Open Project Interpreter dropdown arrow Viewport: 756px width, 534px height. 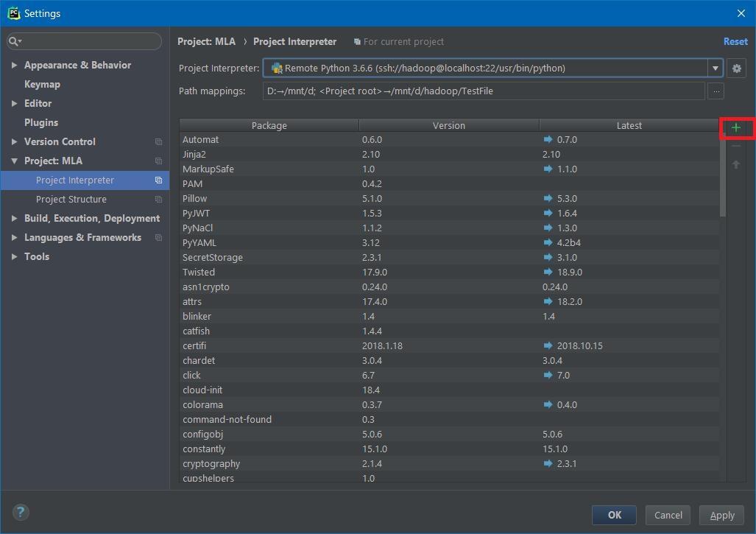[716, 68]
